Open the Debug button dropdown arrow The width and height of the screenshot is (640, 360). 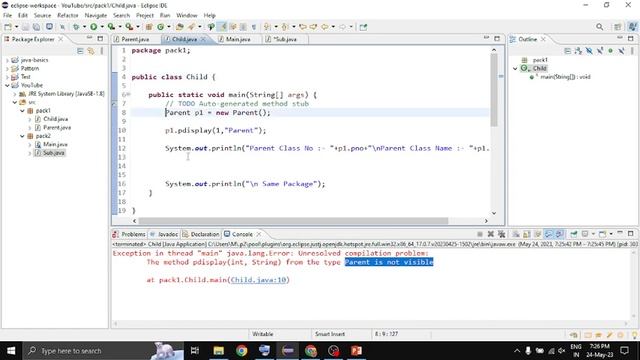point(84,27)
